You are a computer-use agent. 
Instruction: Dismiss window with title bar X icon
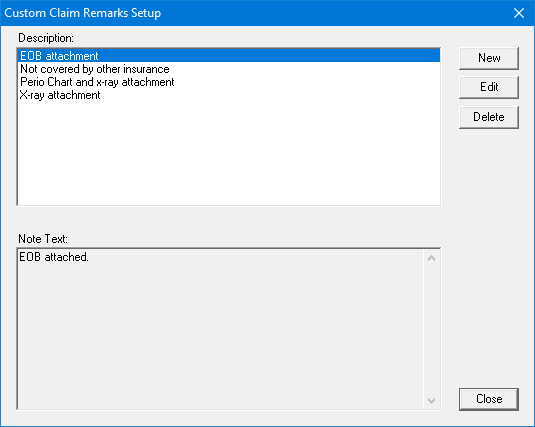(x=519, y=13)
